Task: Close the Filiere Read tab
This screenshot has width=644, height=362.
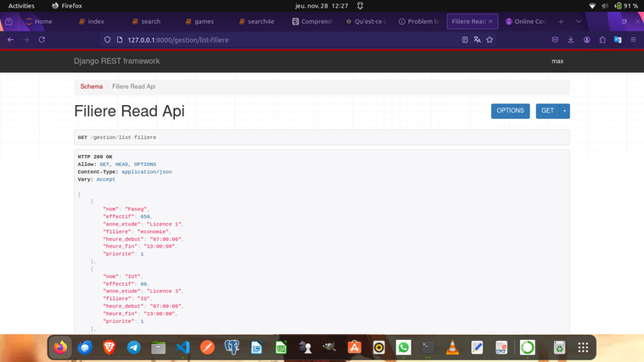Action: [x=490, y=21]
